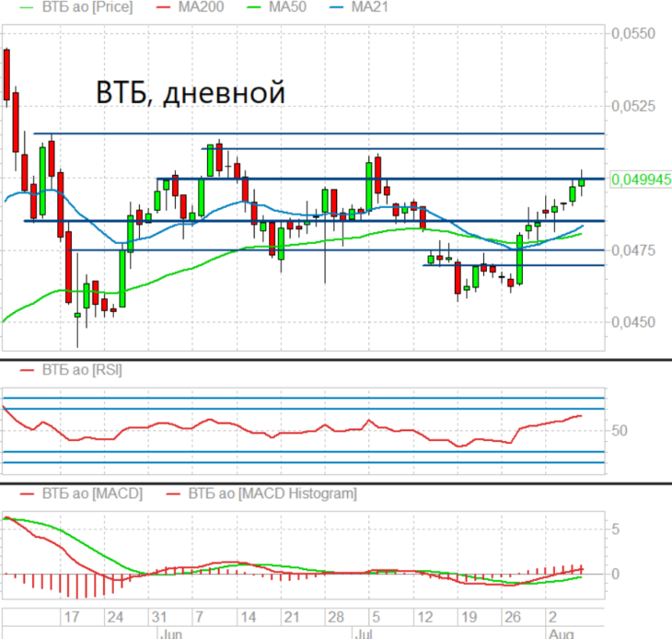Click the Aug month label
Viewport: 672px width, 639px height.
point(561,633)
